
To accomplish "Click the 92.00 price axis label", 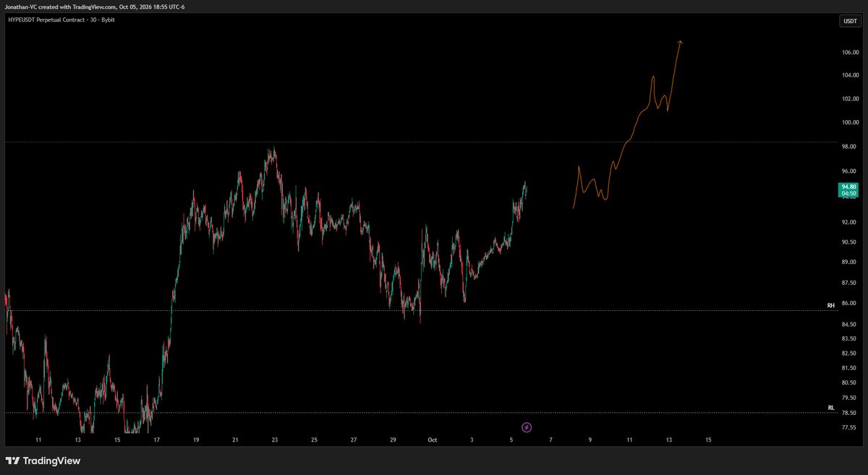I will [850, 223].
